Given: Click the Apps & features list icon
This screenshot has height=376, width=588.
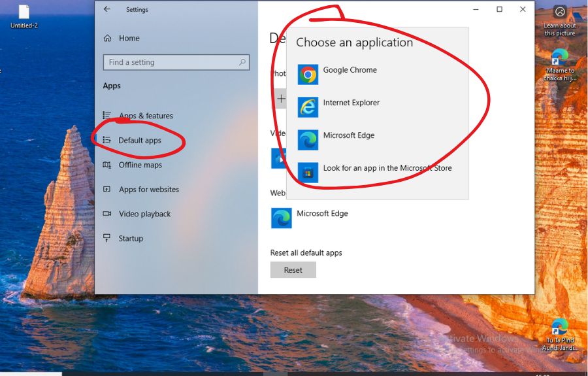Looking at the screenshot, I should click(107, 115).
